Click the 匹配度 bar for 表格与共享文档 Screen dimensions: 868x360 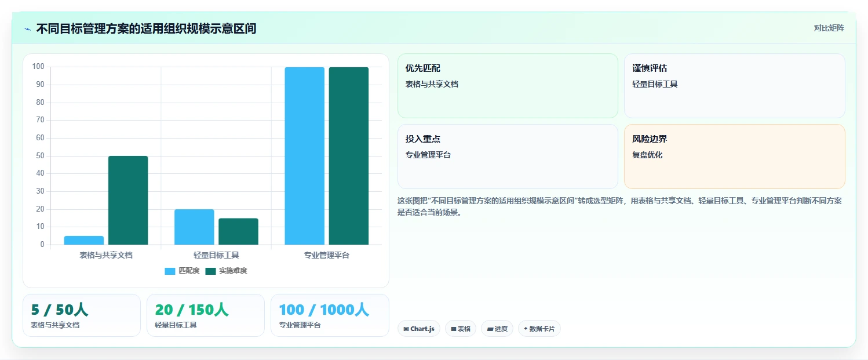(84, 240)
